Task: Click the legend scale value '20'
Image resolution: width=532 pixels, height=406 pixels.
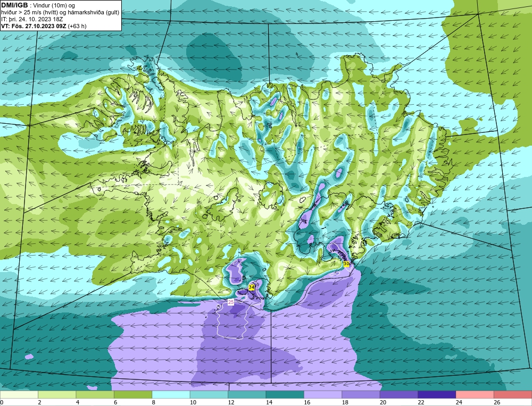Action: (383, 402)
